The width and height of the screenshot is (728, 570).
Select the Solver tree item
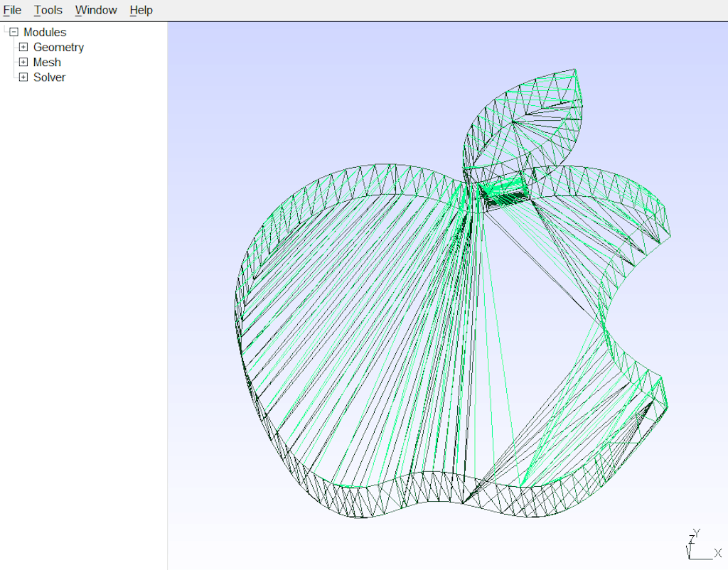(x=49, y=77)
